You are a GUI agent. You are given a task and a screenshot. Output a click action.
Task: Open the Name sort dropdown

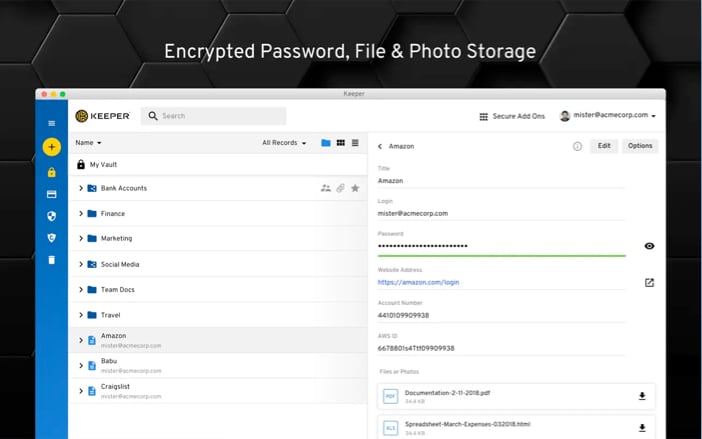pyautogui.click(x=88, y=143)
